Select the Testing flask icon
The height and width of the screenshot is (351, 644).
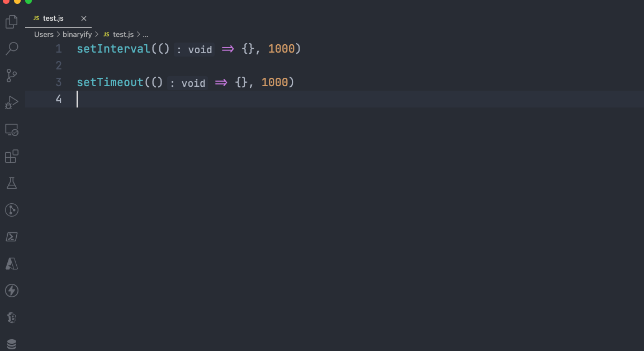[11, 183]
